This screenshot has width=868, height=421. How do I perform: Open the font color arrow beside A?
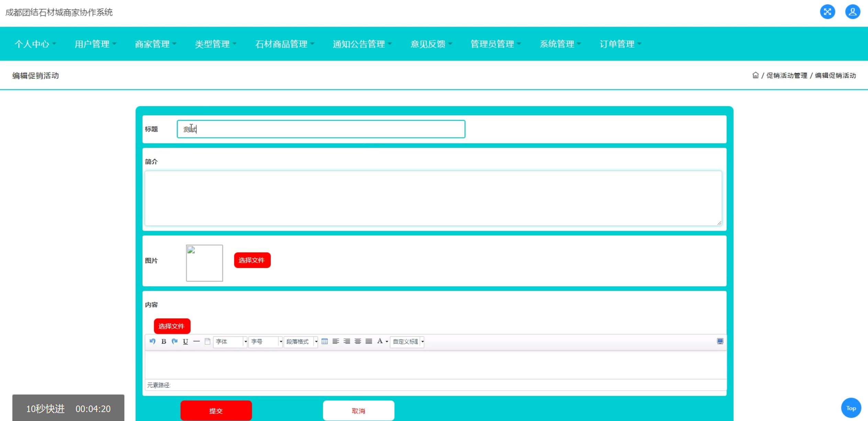(x=387, y=342)
